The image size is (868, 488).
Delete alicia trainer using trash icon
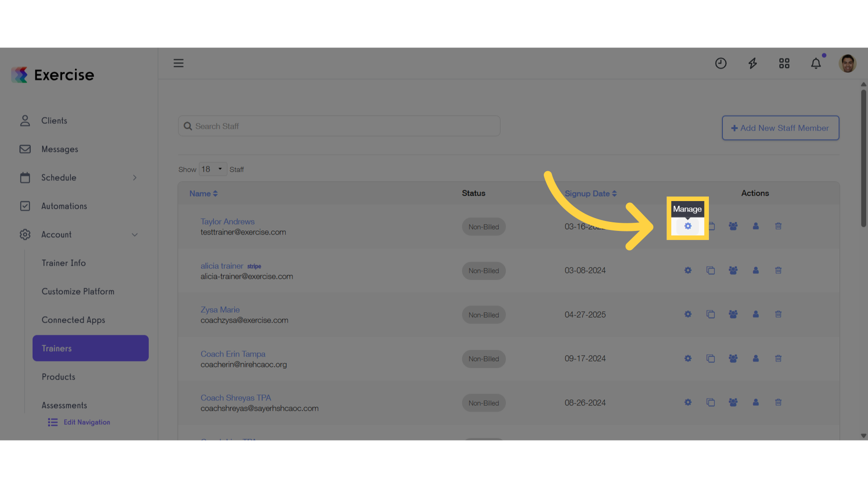[x=778, y=270]
